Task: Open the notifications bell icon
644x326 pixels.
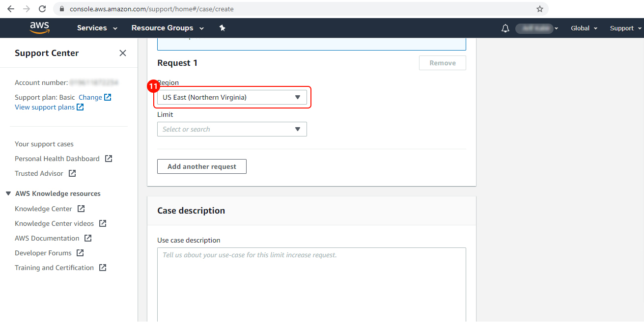Action: click(x=505, y=28)
